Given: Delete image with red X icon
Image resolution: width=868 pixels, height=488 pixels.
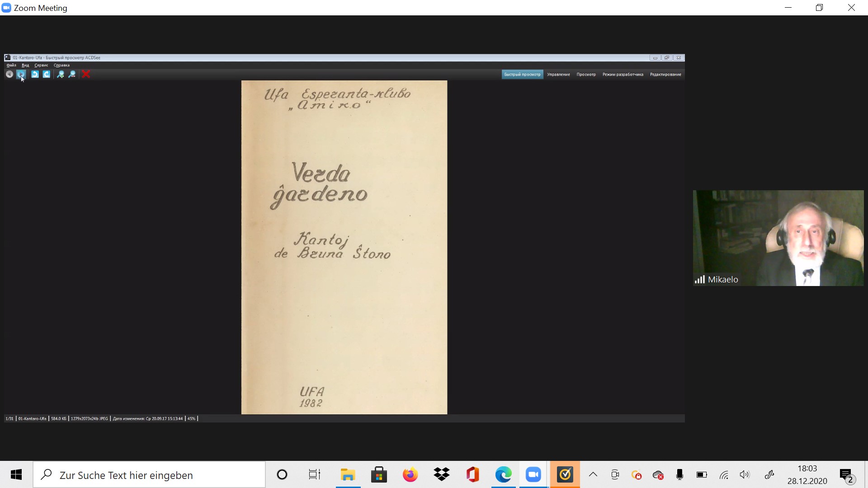Looking at the screenshot, I should click(x=86, y=74).
